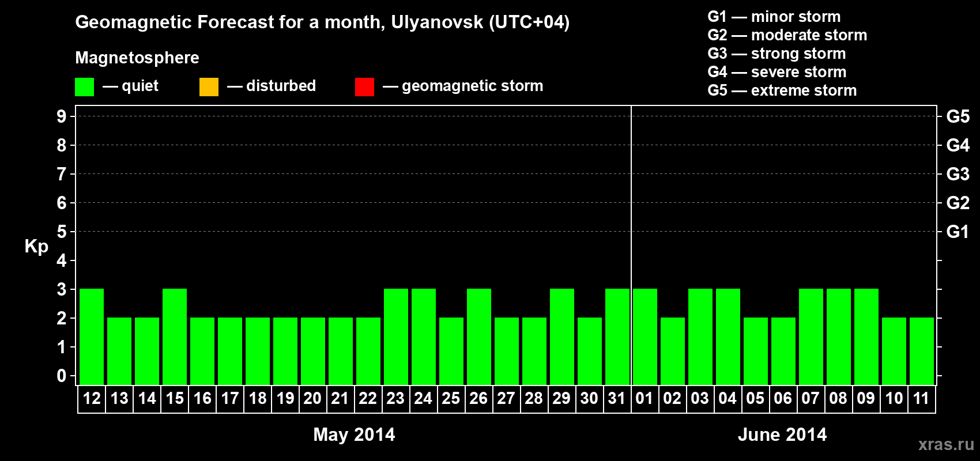Click date label 30 on the axis

[590, 398]
